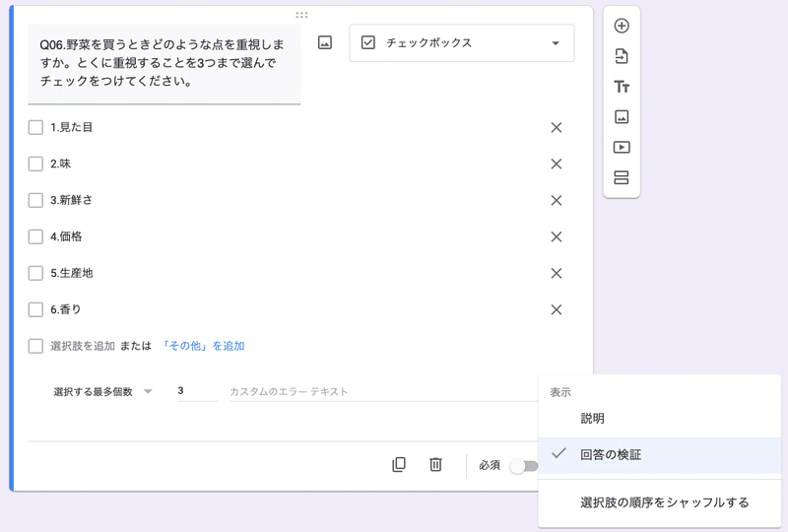Click the 「その他」を追加 link
The width and height of the screenshot is (788, 532).
coord(203,346)
